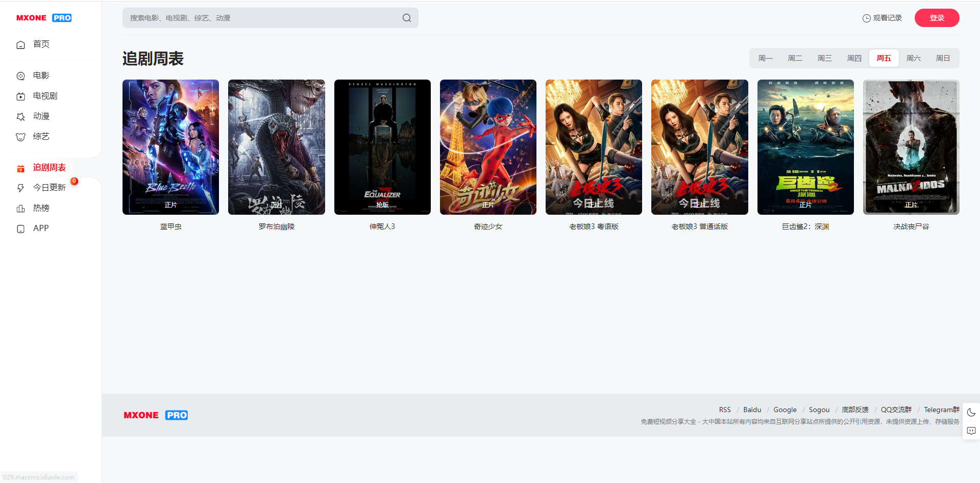The height and width of the screenshot is (483, 980).
Task: Open the 罗布泊幽陵 poster
Action: (x=277, y=147)
